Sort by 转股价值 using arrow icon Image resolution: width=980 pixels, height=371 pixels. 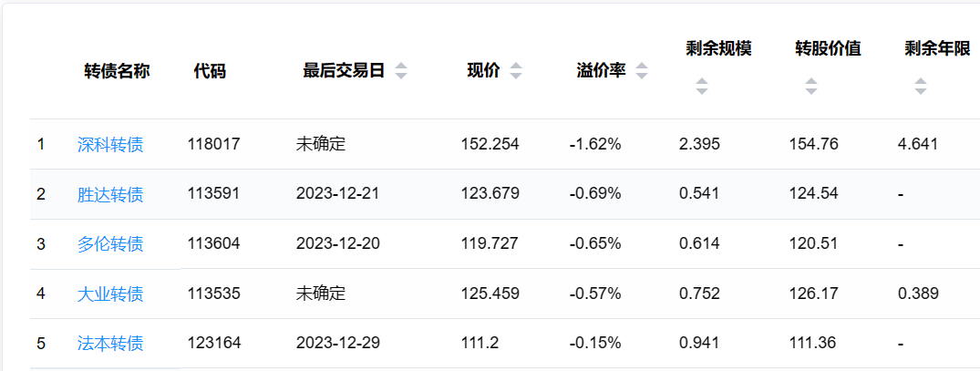810,87
